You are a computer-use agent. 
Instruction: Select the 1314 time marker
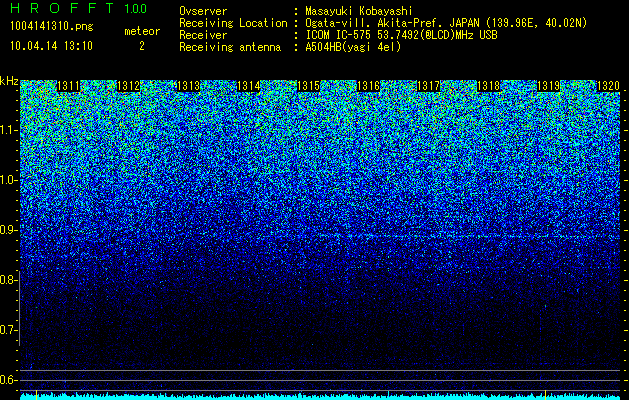click(x=248, y=86)
